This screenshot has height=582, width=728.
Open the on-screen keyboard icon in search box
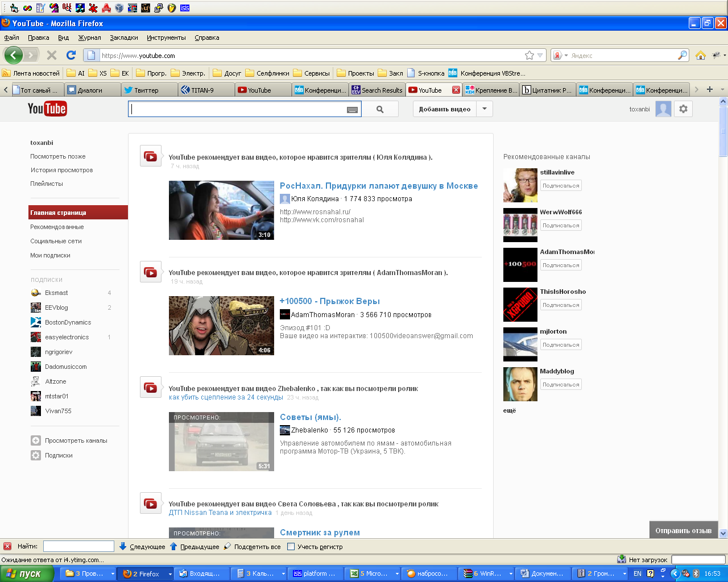tap(352, 110)
